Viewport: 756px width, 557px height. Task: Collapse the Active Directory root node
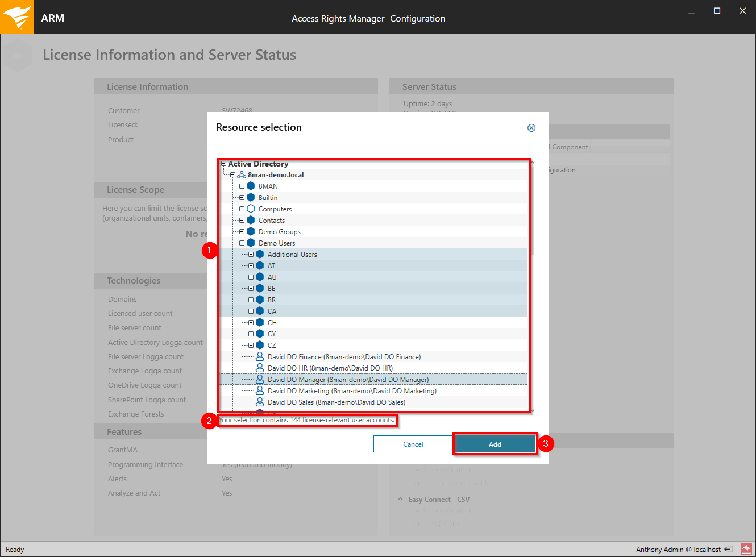point(223,164)
